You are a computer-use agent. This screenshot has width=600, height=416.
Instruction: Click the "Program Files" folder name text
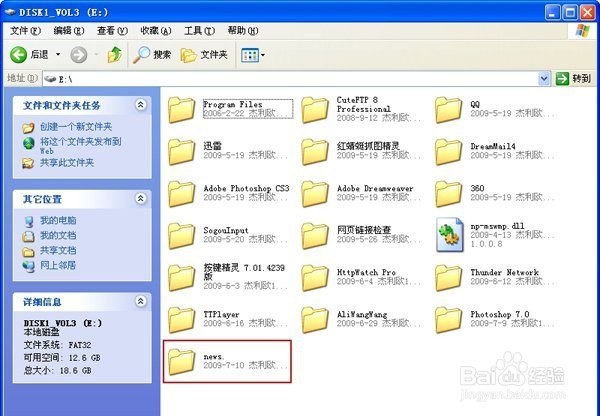tap(233, 104)
